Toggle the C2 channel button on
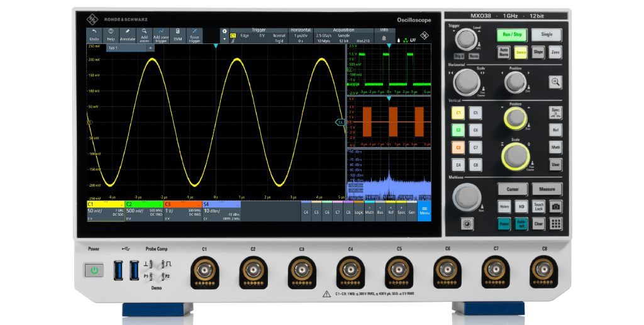644x325 pixels. coord(458,130)
